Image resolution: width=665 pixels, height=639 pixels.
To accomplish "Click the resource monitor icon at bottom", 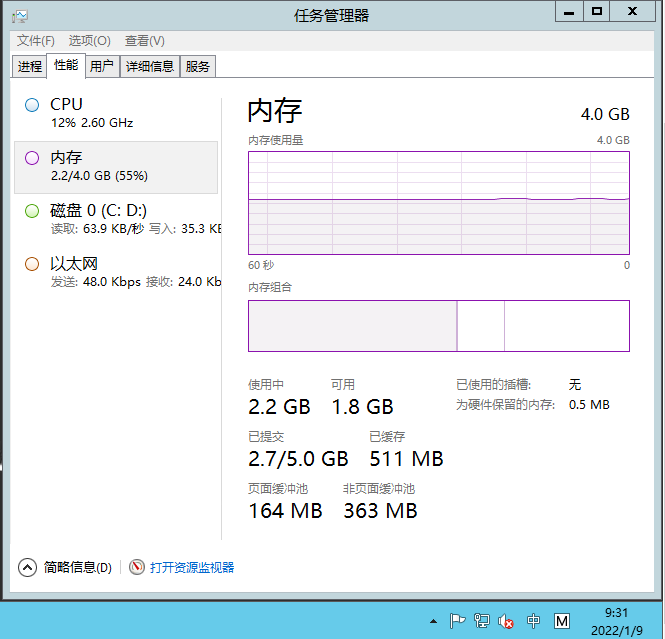I will pyautogui.click(x=137, y=567).
